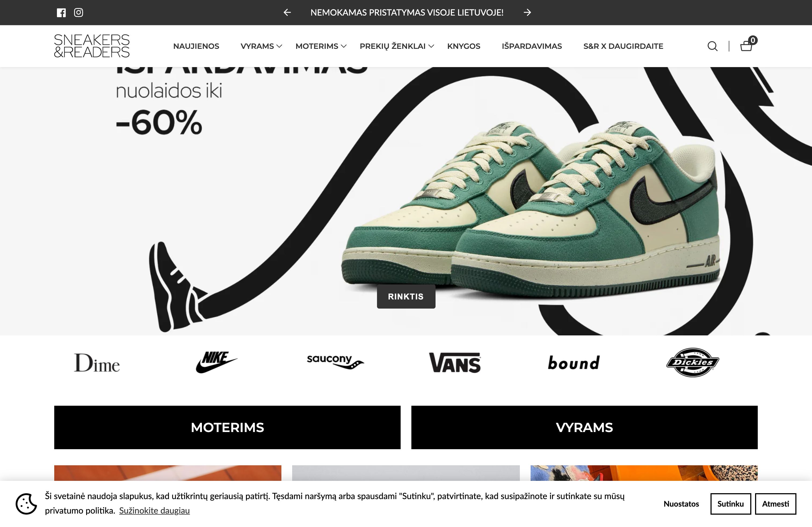Go home via Sneakers & Readers logo
Screen dimensions: 812x527
click(92, 46)
